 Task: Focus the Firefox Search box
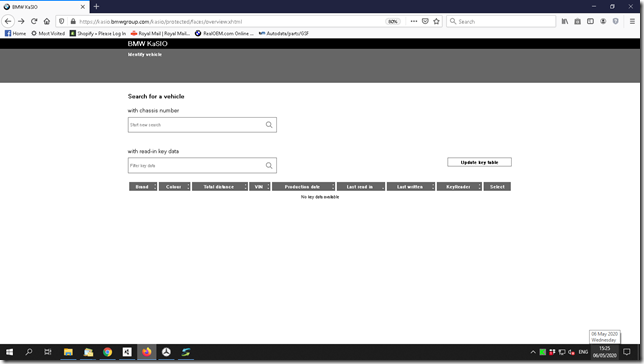pyautogui.click(x=501, y=21)
